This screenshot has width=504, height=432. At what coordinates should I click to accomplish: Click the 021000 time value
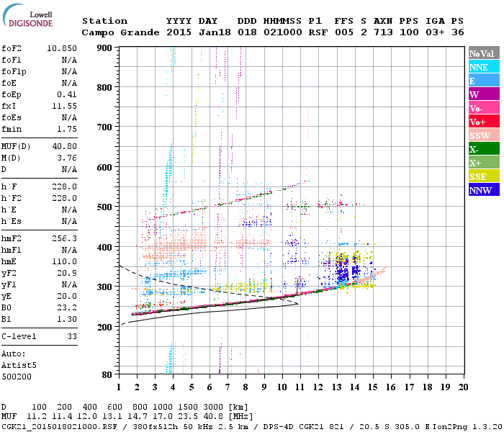tap(282, 32)
